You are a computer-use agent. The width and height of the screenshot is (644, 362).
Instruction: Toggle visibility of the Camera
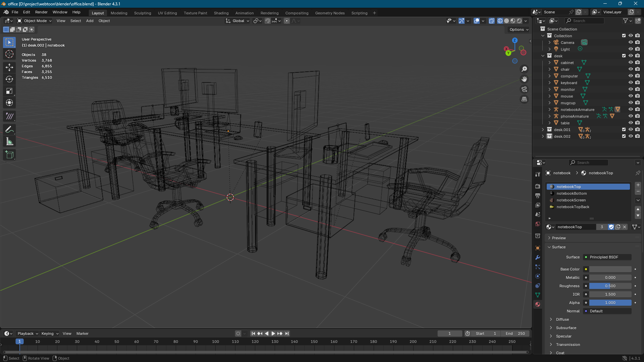[631, 43]
